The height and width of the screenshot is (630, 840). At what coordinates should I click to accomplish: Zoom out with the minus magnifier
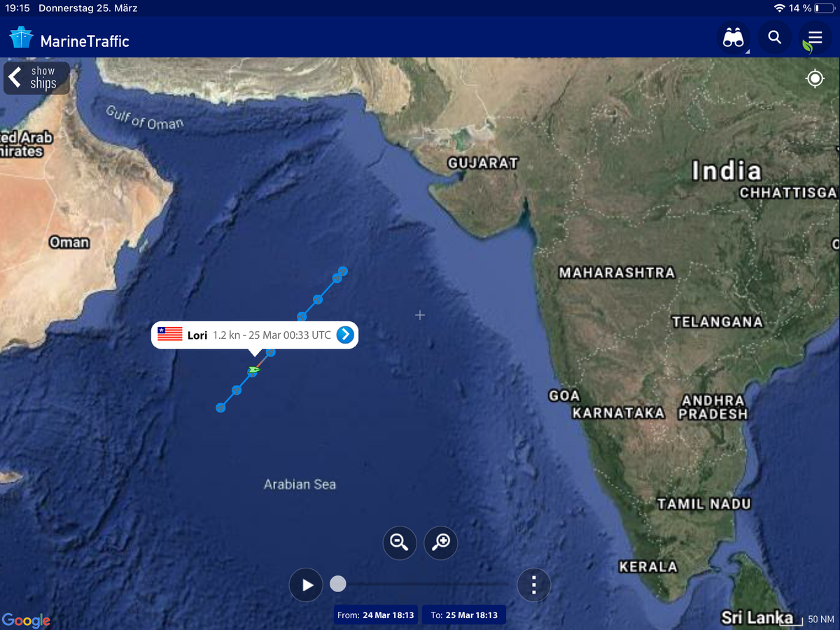(x=400, y=542)
